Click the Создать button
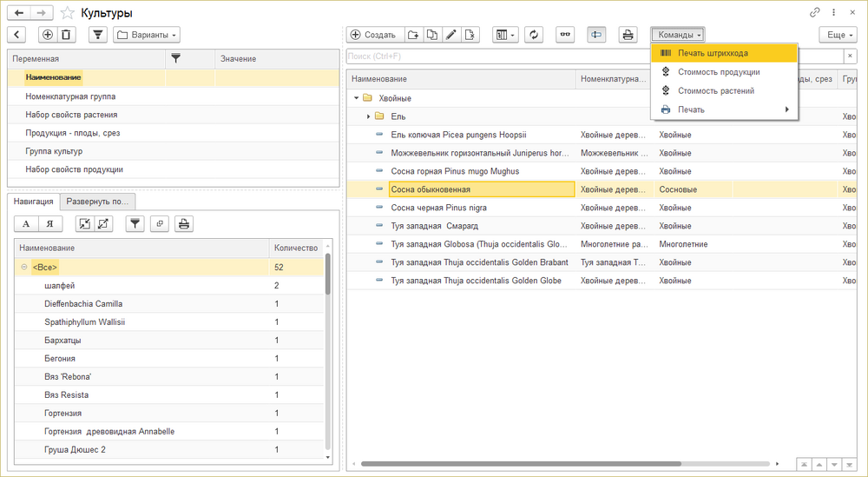This screenshot has width=868, height=477. coord(375,35)
